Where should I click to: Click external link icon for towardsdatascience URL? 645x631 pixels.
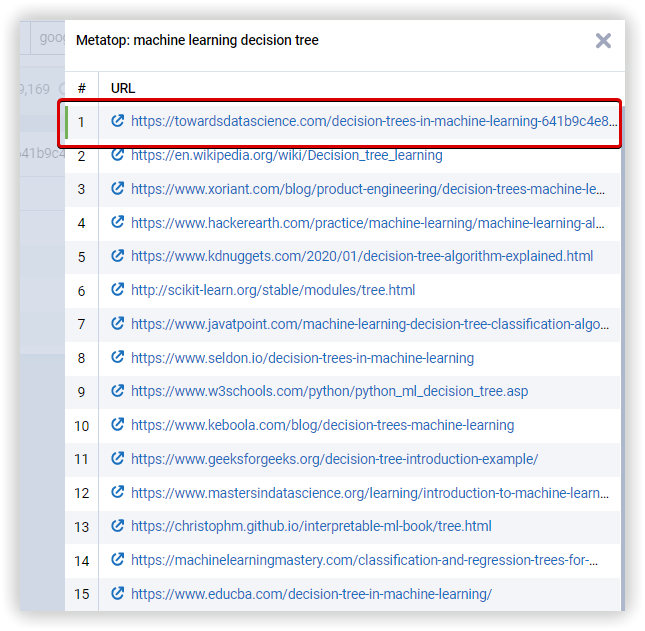(118, 121)
